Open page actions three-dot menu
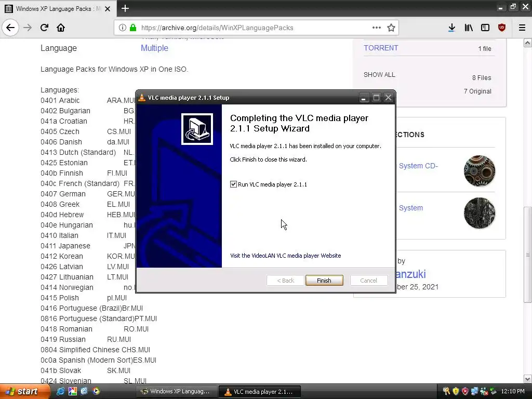532x399 pixels. coord(376,28)
